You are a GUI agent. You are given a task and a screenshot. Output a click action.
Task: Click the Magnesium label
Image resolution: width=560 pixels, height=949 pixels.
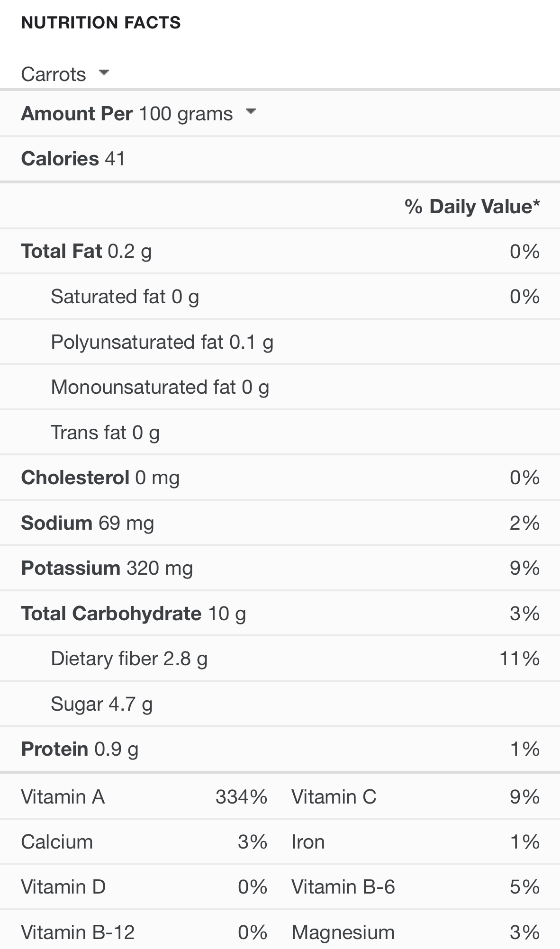[x=343, y=932]
